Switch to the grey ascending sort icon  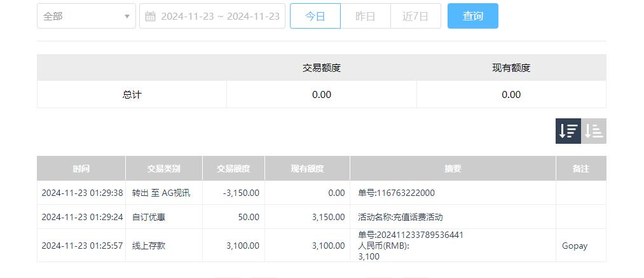(594, 131)
